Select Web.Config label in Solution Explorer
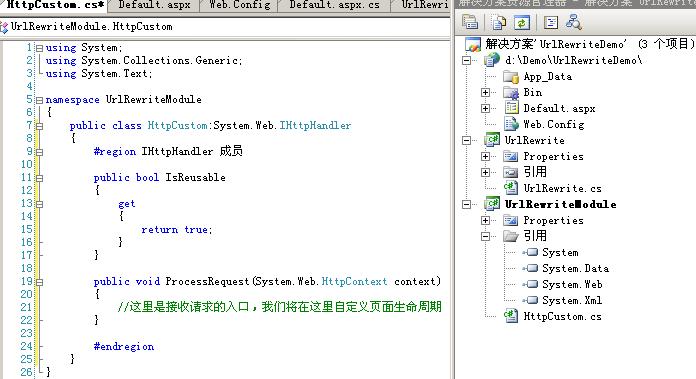 (x=554, y=124)
